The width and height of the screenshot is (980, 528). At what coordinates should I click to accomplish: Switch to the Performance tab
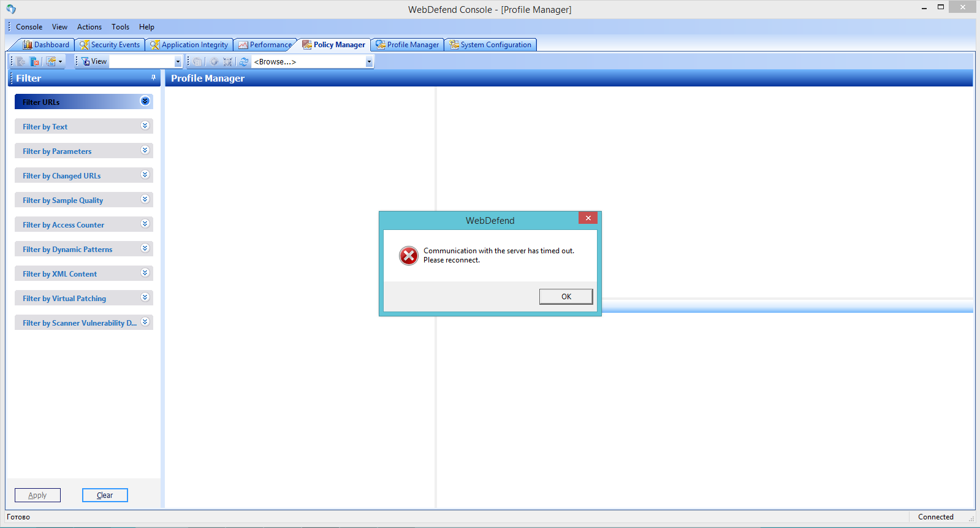click(265, 45)
